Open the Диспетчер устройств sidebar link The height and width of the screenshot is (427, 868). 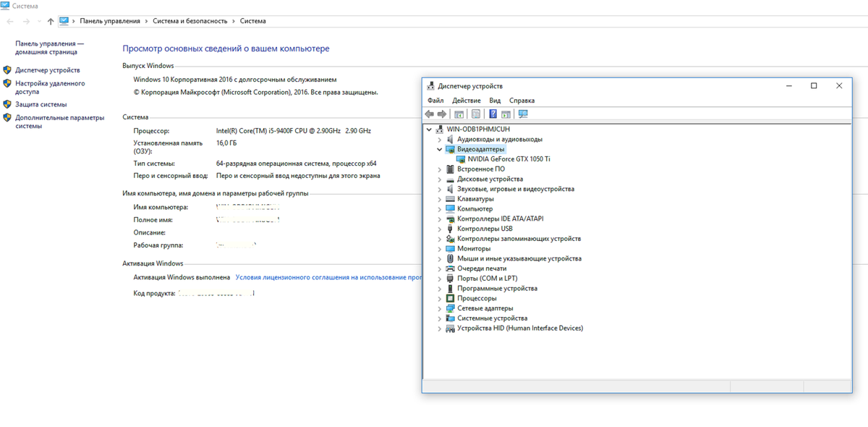pos(48,70)
